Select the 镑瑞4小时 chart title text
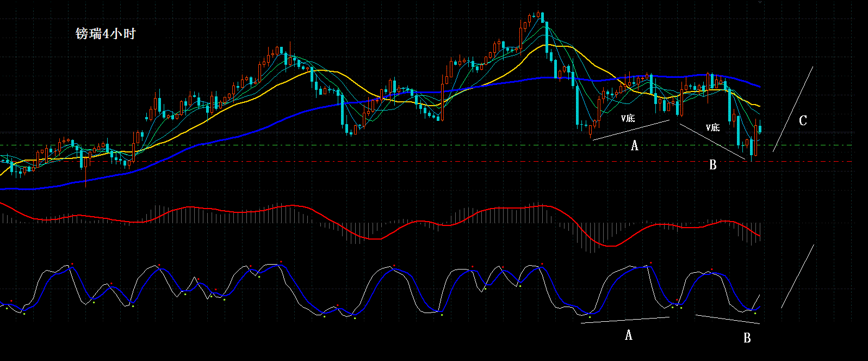The width and height of the screenshot is (868, 361). [x=106, y=34]
